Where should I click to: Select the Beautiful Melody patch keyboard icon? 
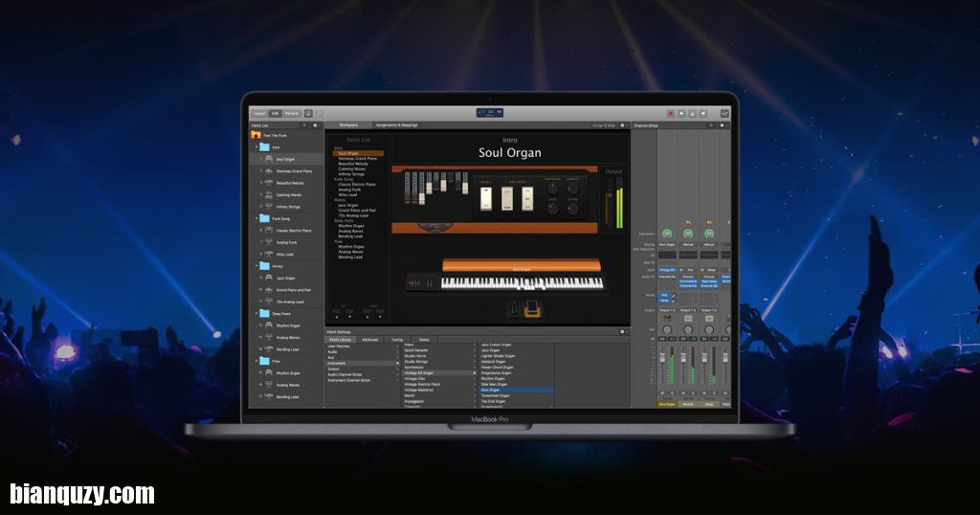click(x=269, y=183)
